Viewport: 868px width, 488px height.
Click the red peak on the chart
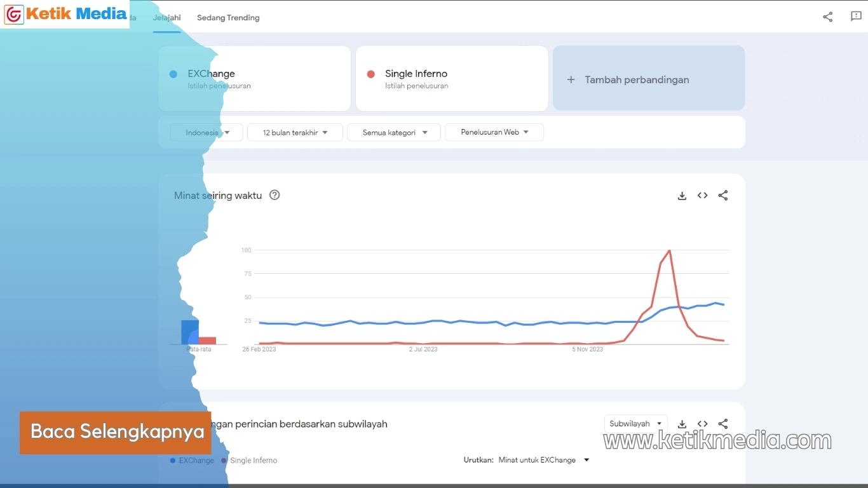click(x=669, y=251)
